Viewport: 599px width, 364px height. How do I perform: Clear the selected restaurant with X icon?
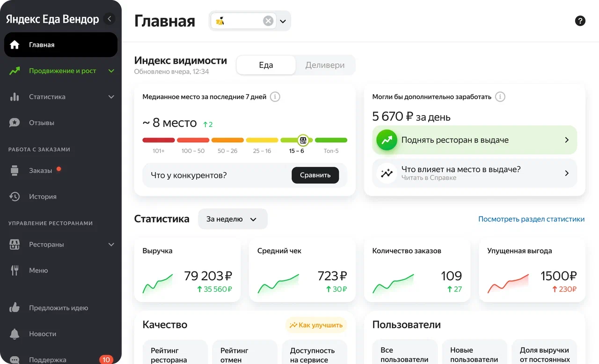(x=268, y=21)
